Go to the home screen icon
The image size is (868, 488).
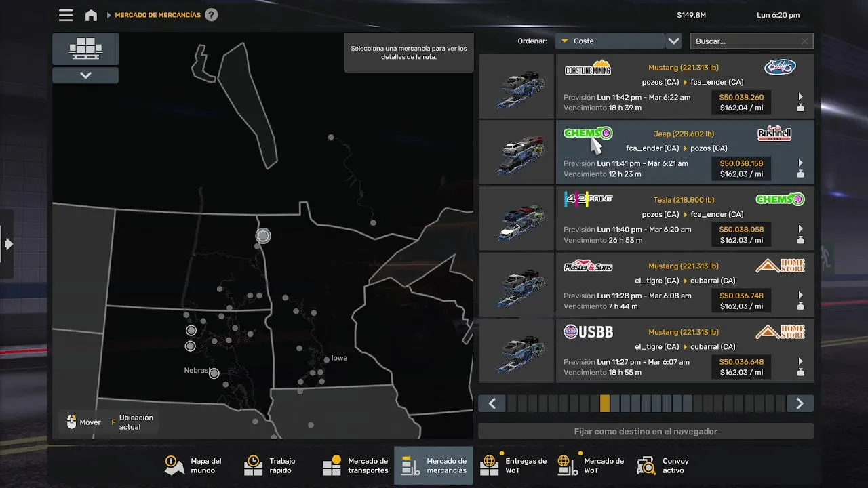coord(91,15)
